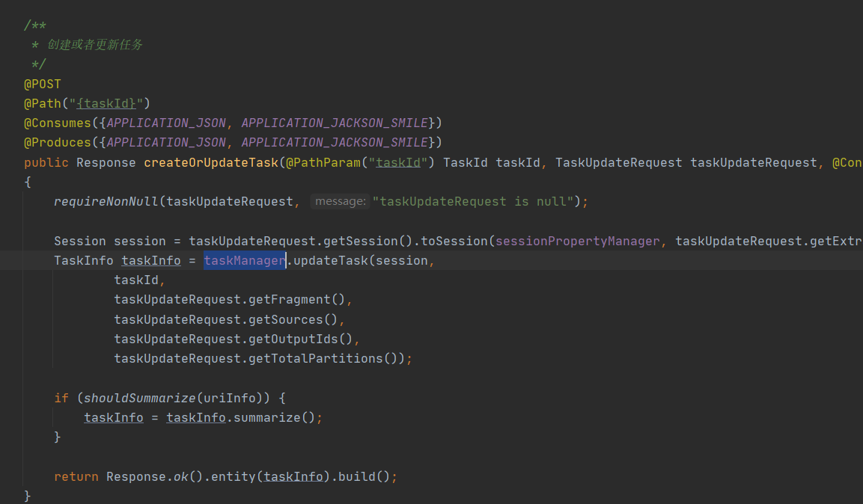The image size is (863, 504).
Task: Click the getFragment() call
Action: 296,300
